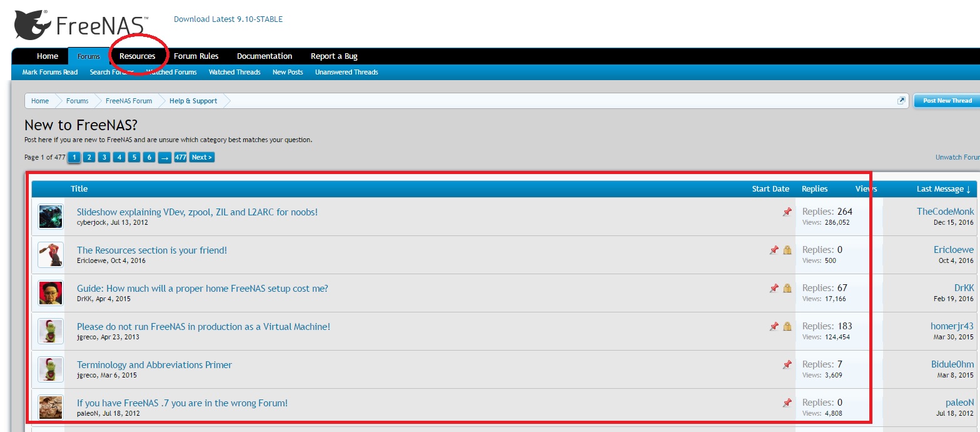This screenshot has width=980, height=432.
Task: Sort threads by the Start Date header
Action: (x=770, y=189)
